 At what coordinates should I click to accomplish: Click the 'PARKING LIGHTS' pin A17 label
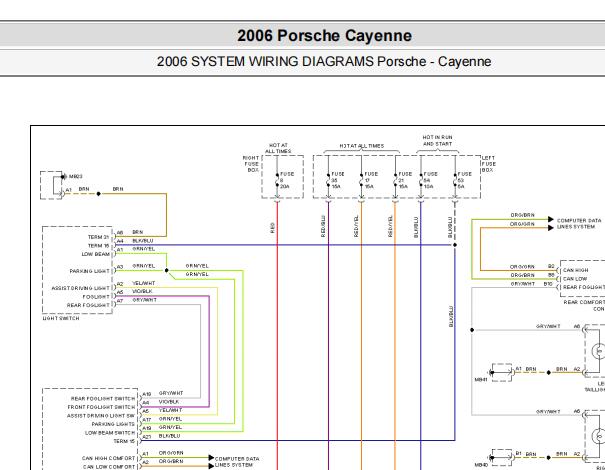pyautogui.click(x=113, y=424)
